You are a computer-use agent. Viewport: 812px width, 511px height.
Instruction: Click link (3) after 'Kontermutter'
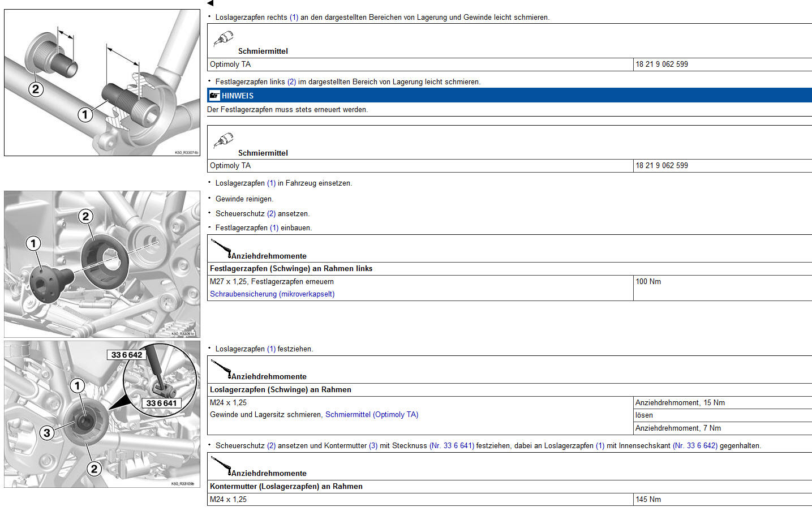pyautogui.click(x=373, y=446)
